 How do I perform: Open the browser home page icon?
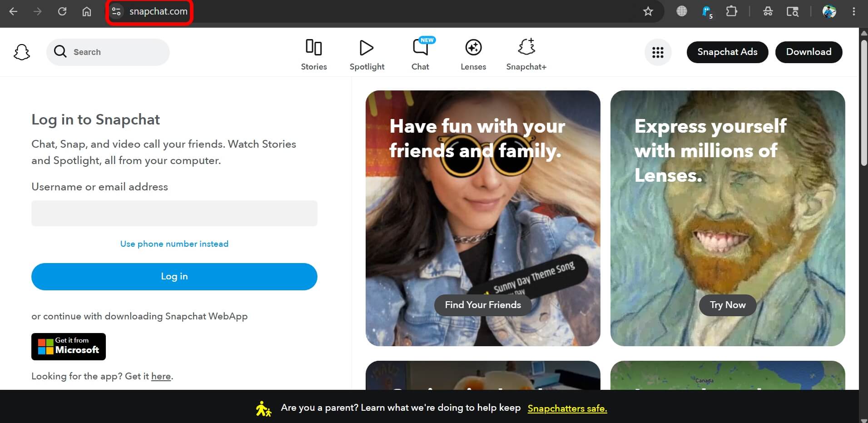87,11
